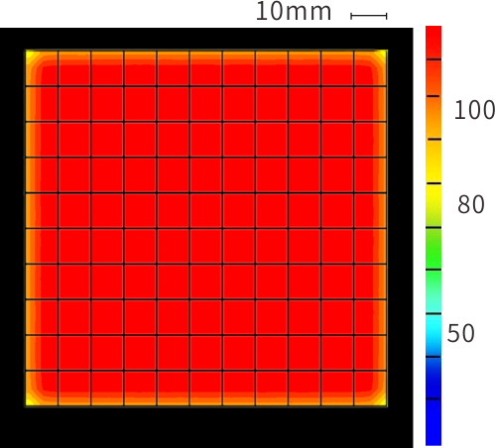
Task: Select the 80 label on the color legend
Action: [471, 204]
